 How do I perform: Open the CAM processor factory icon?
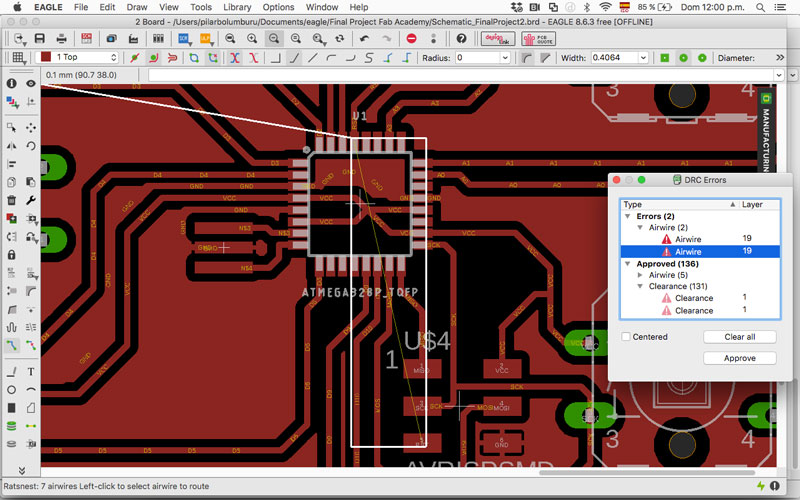point(133,39)
